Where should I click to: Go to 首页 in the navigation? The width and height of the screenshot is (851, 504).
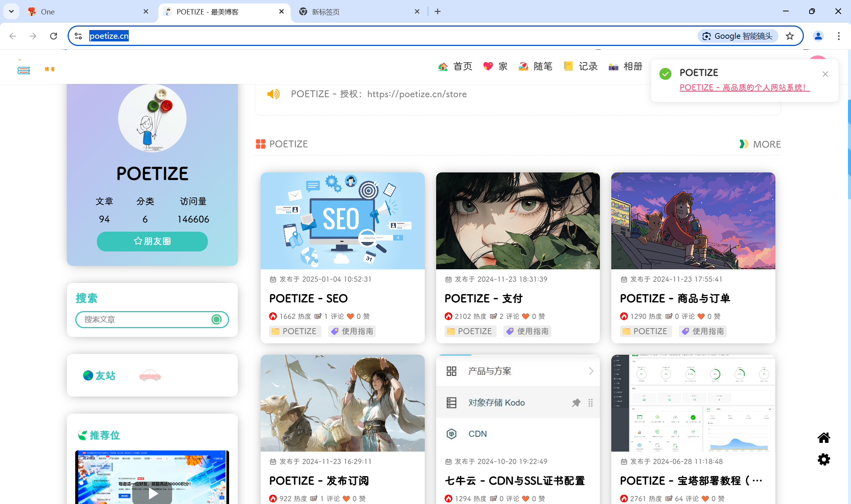pyautogui.click(x=455, y=66)
